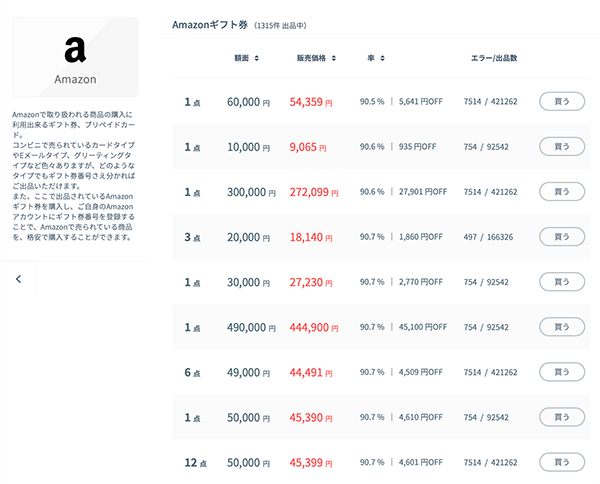
Task: Buy the 18,140円 gift card listing
Action: click(562, 237)
